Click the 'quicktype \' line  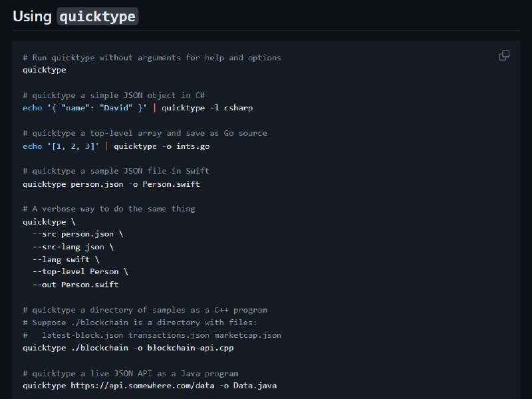(x=49, y=222)
